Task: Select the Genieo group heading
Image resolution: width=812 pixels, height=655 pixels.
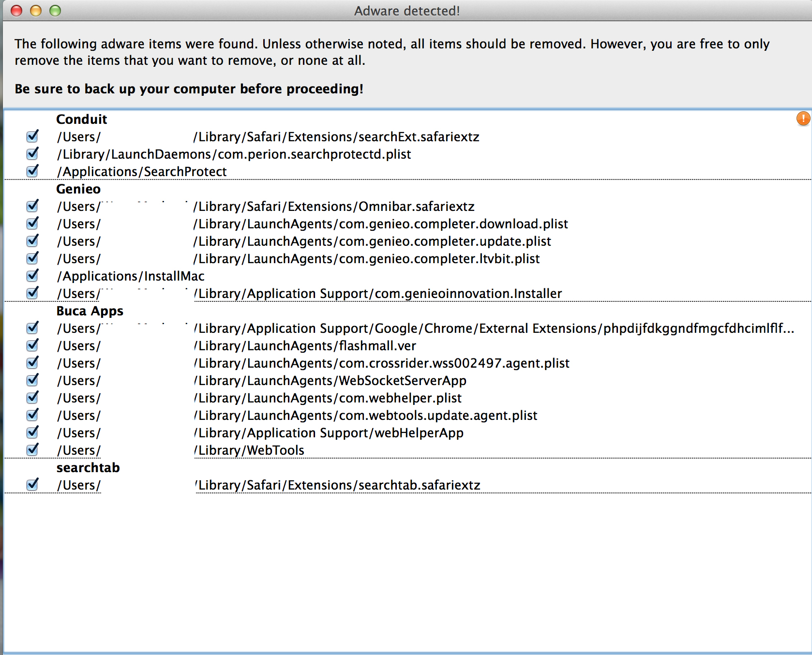Action: tap(78, 189)
